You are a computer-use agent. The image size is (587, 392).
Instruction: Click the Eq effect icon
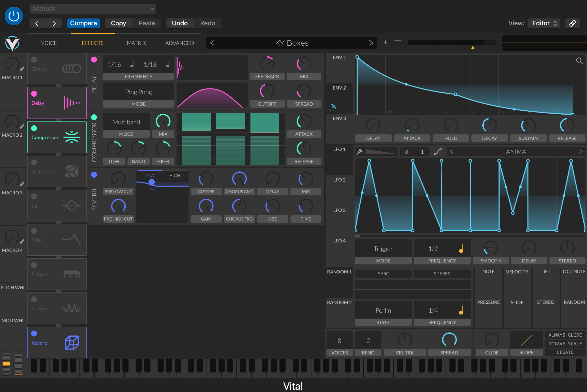(71, 206)
